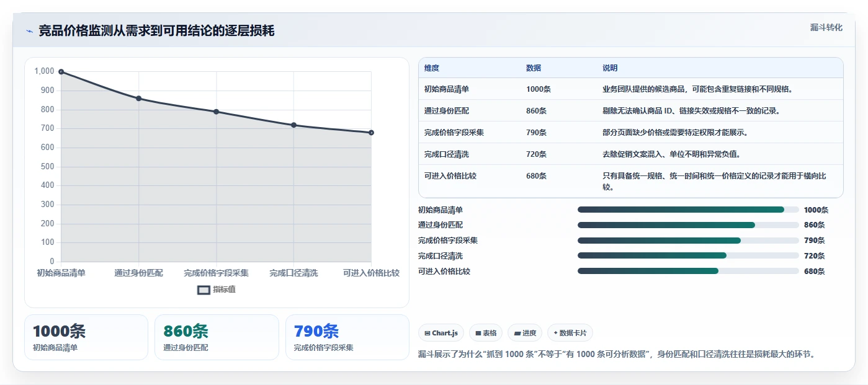Click the 说明 column header
Viewport: 868px width, 385px height.
(610, 68)
